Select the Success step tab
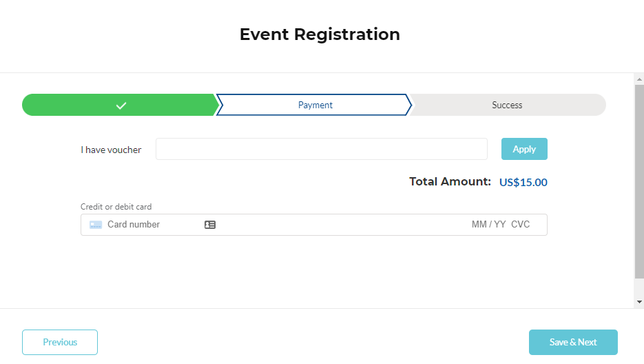 click(x=507, y=105)
